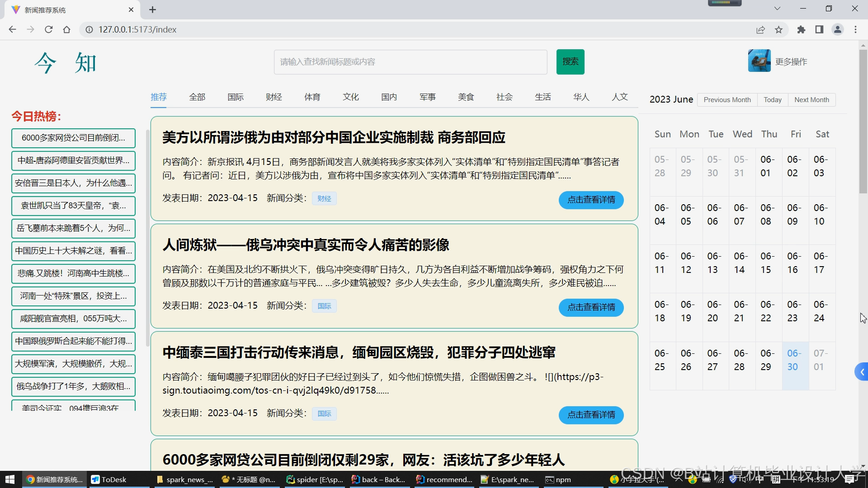Open the Windows Start menu
Viewport: 868px width, 488px height.
click(x=10, y=479)
